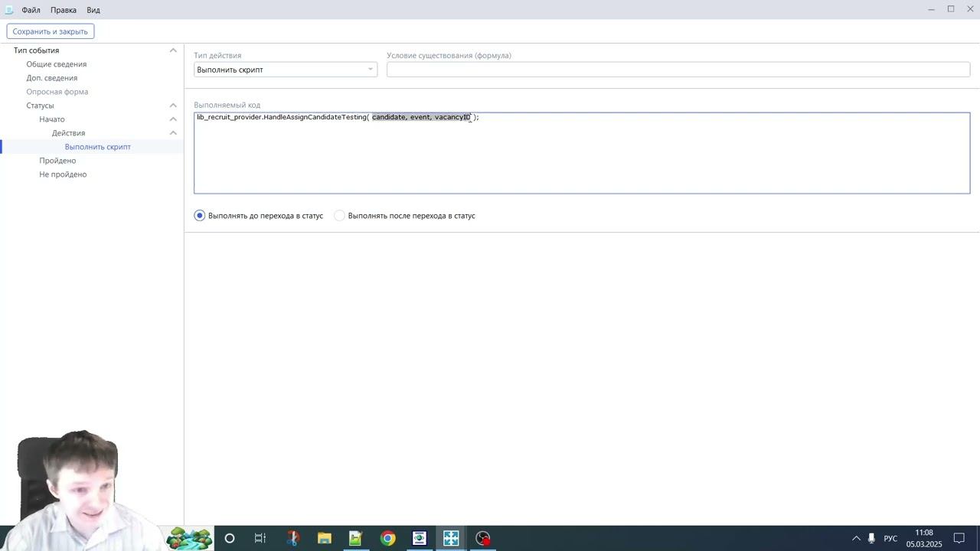Select the Не пройдено status
980x551 pixels.
(x=63, y=174)
